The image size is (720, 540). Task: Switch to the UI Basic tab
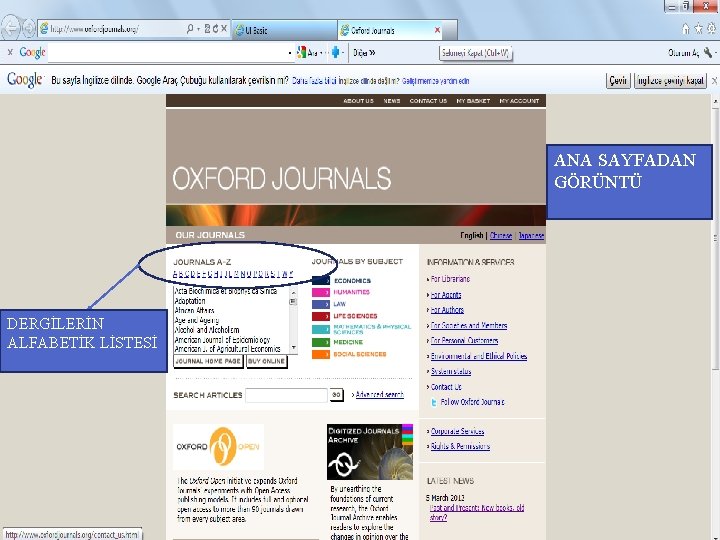(284, 30)
